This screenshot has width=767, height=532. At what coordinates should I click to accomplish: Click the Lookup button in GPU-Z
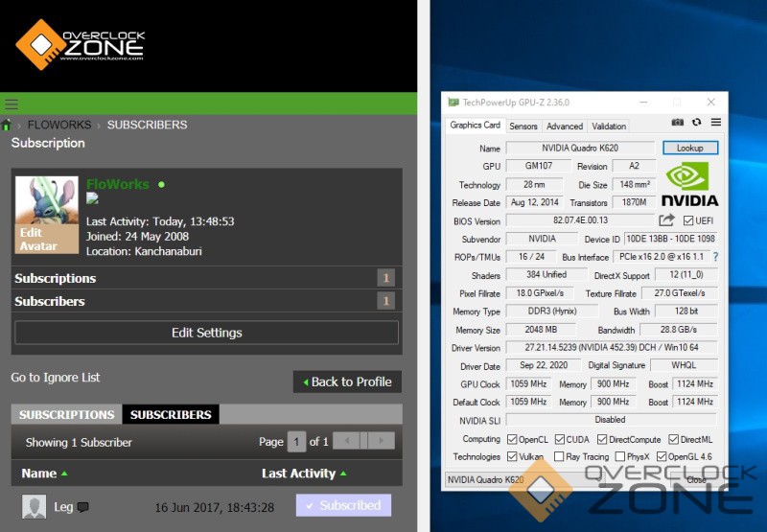tap(690, 148)
